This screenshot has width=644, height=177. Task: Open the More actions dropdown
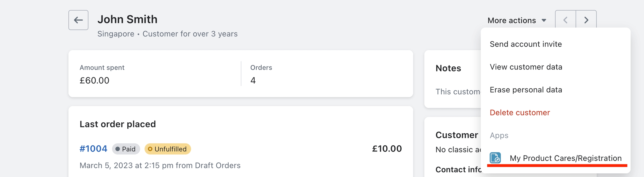pyautogui.click(x=517, y=20)
